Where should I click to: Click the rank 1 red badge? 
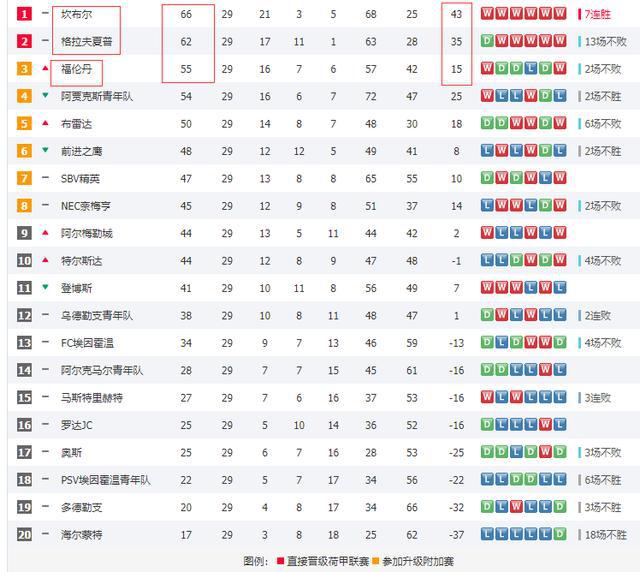pos(24,14)
